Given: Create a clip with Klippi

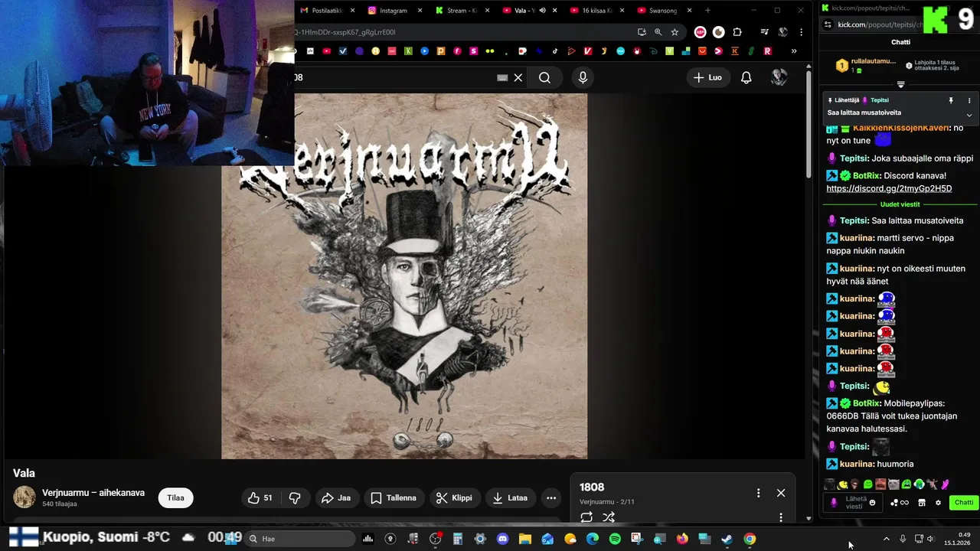Looking at the screenshot, I should click(x=455, y=497).
